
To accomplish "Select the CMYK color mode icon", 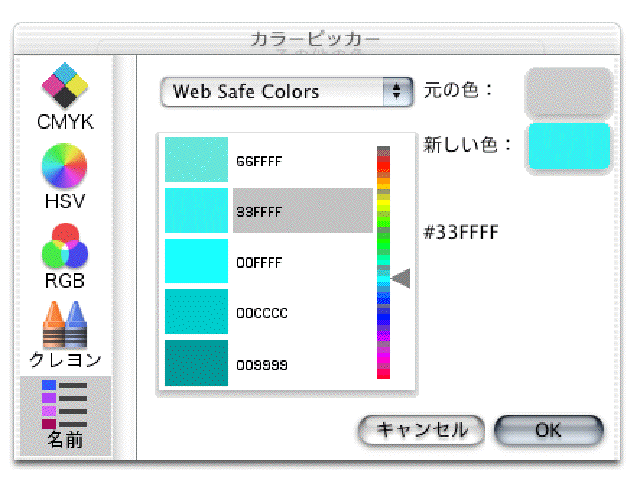I will point(66,96).
